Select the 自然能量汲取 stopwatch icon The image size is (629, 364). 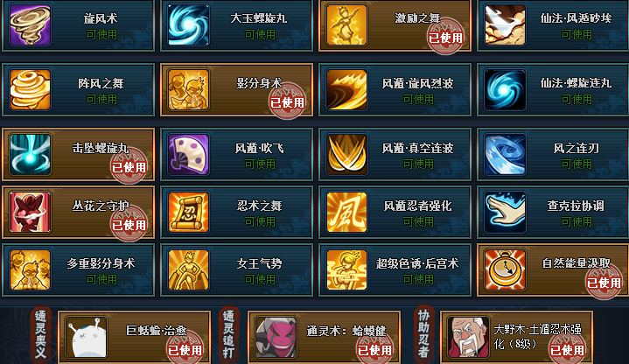(505, 270)
